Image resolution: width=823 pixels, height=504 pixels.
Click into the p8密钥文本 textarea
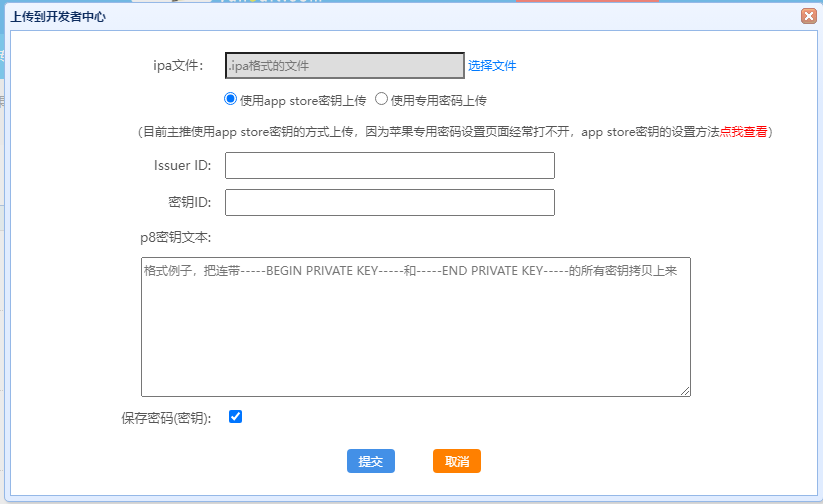[x=416, y=327]
